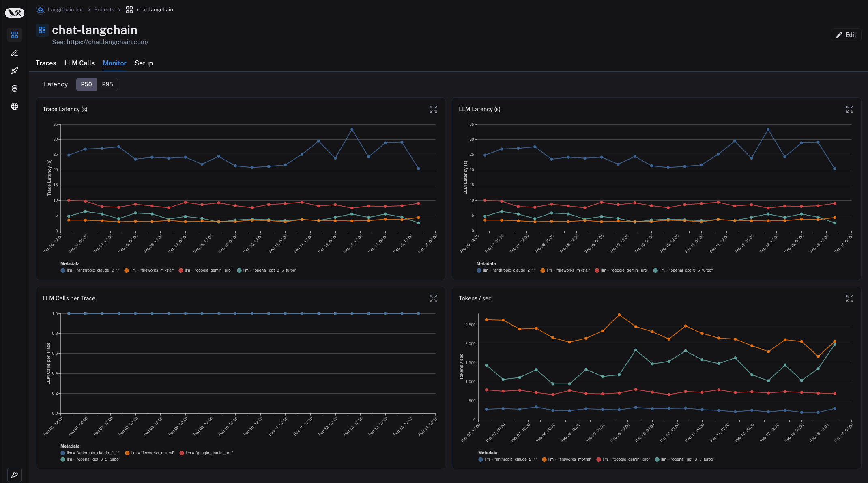Image resolution: width=868 pixels, height=483 pixels.
Task: Open Datasets using the database icon
Action: click(14, 88)
